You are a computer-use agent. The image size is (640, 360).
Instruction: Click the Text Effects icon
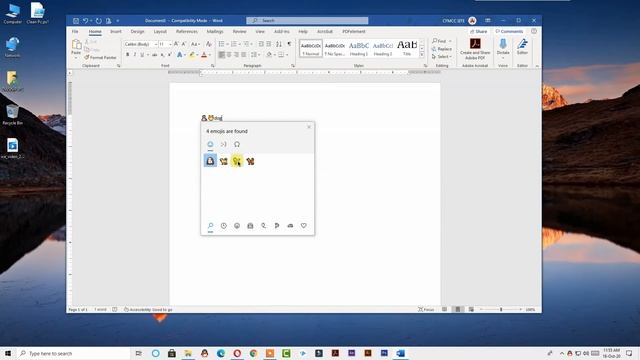180,55
